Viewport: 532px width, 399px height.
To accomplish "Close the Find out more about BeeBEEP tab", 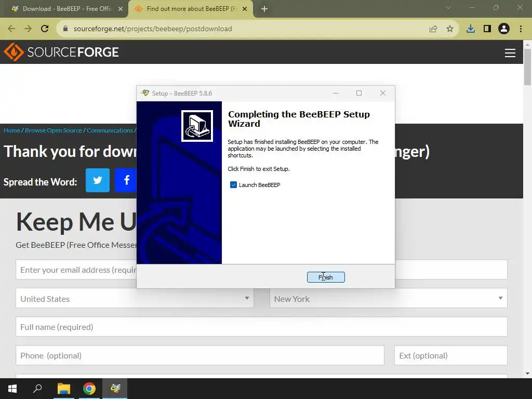I will point(245,9).
